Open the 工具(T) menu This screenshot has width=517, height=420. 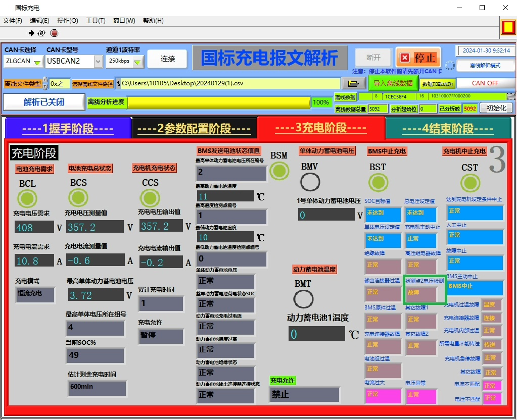[x=96, y=21]
